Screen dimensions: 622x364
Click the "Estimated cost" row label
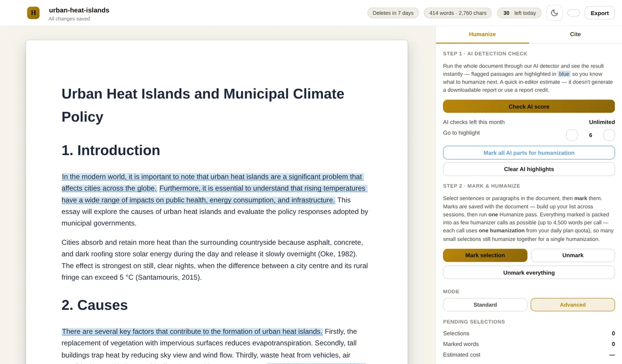pos(462,355)
